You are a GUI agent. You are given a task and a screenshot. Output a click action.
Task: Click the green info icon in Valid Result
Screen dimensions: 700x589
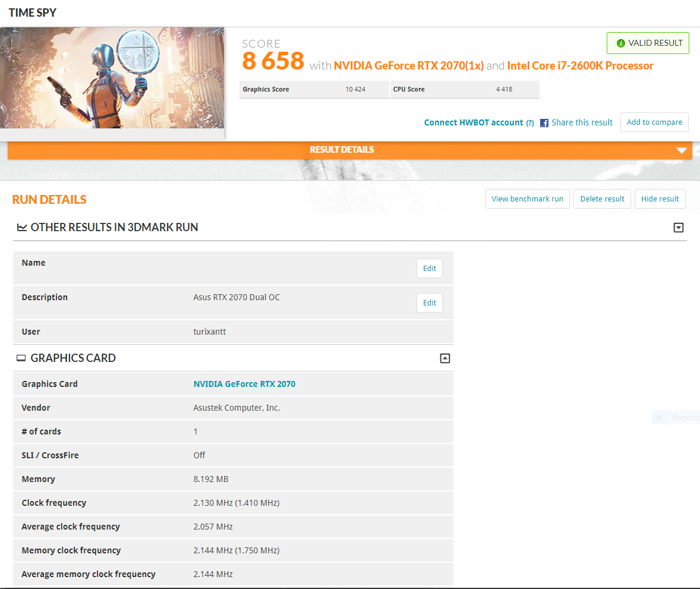coord(621,43)
